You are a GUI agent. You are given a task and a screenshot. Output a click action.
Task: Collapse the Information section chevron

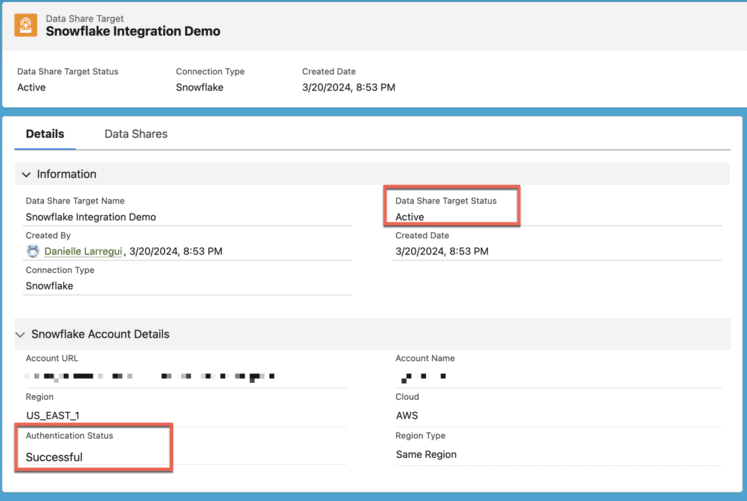[26, 175]
